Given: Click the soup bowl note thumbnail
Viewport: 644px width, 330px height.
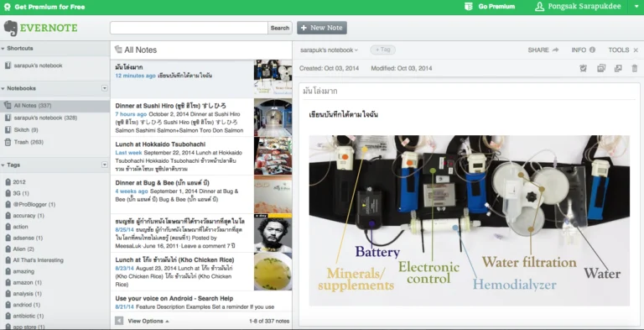Looking at the screenshot, I should coord(273,272).
